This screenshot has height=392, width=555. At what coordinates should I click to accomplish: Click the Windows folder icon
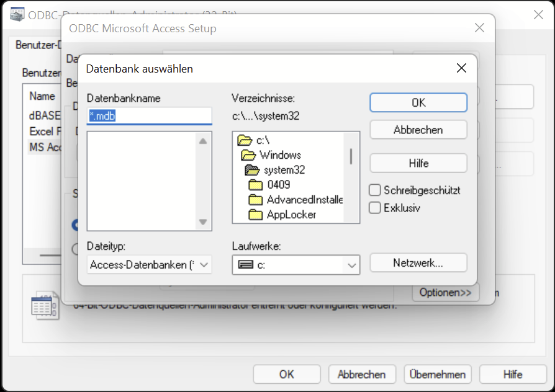click(x=248, y=155)
